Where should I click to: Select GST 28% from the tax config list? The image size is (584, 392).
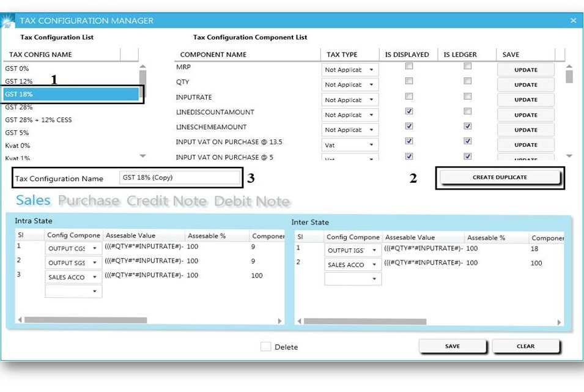click(20, 106)
